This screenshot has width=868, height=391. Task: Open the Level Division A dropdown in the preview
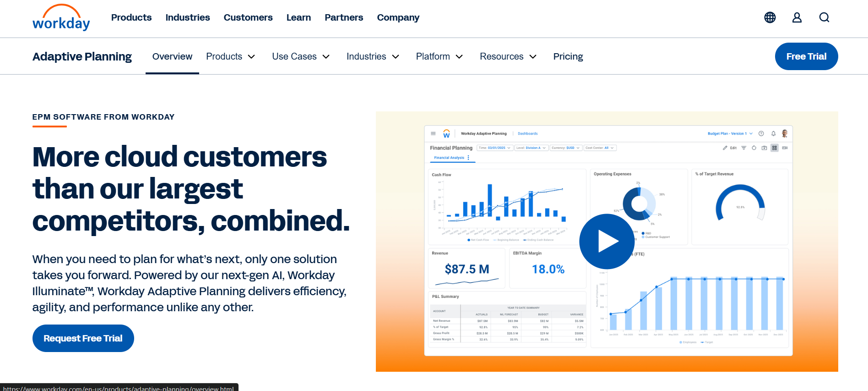click(531, 148)
